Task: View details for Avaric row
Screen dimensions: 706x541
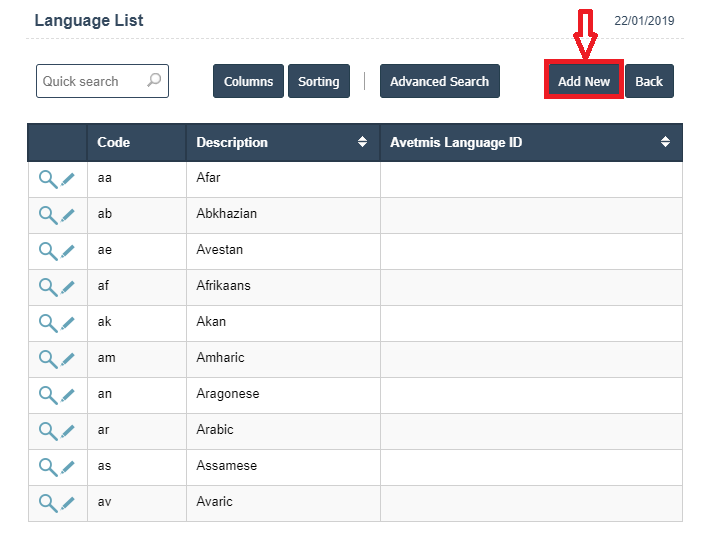Action: tap(48, 504)
